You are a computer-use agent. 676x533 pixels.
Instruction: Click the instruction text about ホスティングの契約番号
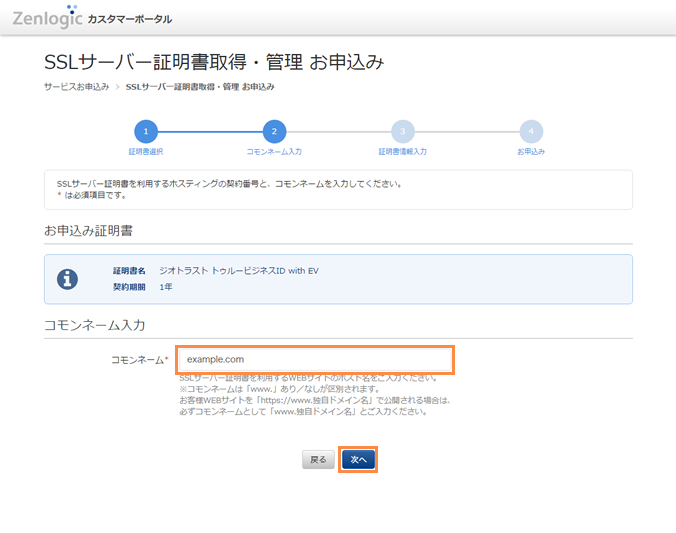click(229, 184)
